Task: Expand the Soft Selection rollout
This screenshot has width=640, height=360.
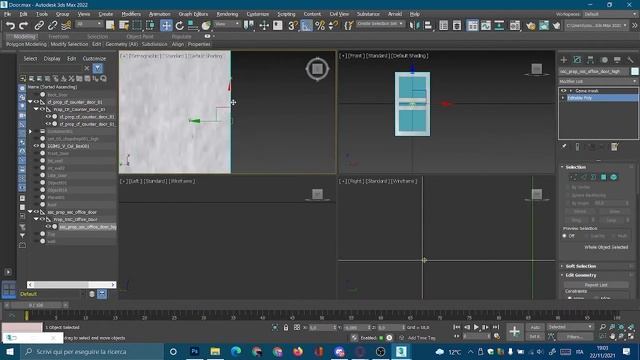Action: point(581,266)
